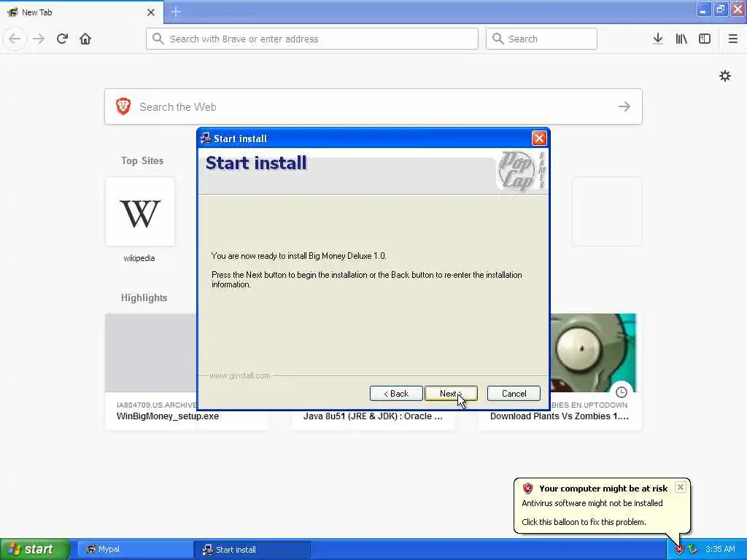Cancel the Big Money install
Screen dimensions: 747x560
[514, 393]
